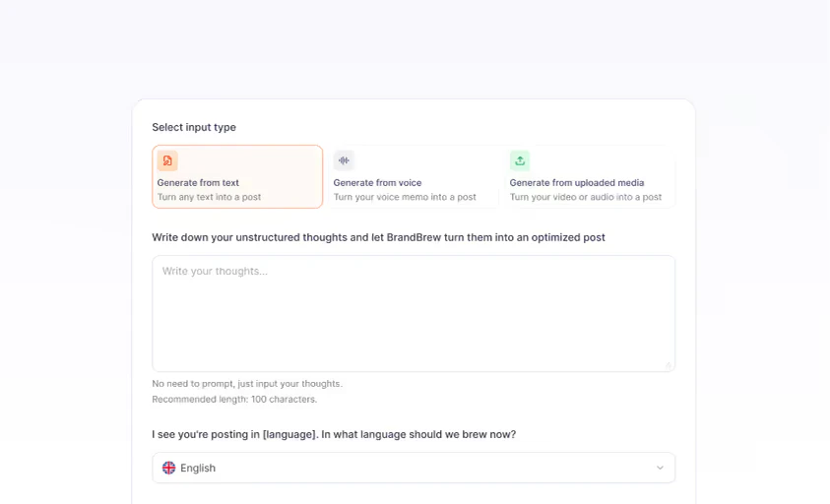Click the 'No need to prompt' hint text
Screen dimensions: 830x504
pos(247,383)
